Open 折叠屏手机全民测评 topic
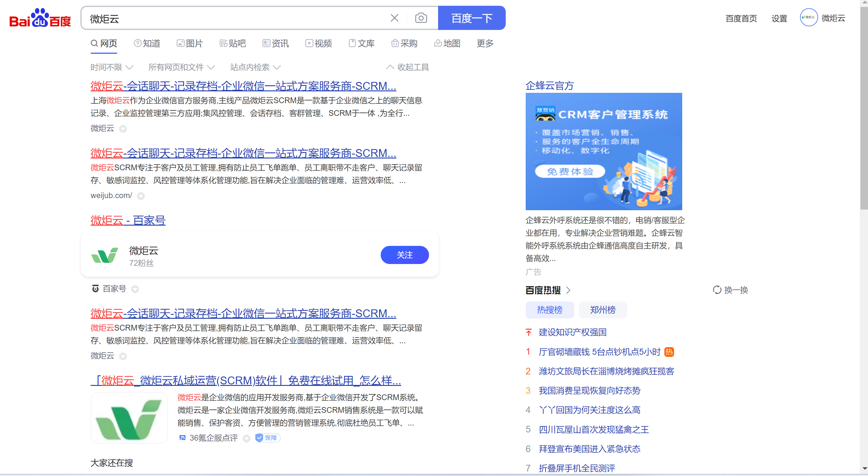Image resolution: width=868 pixels, height=476 pixels. 576,468
